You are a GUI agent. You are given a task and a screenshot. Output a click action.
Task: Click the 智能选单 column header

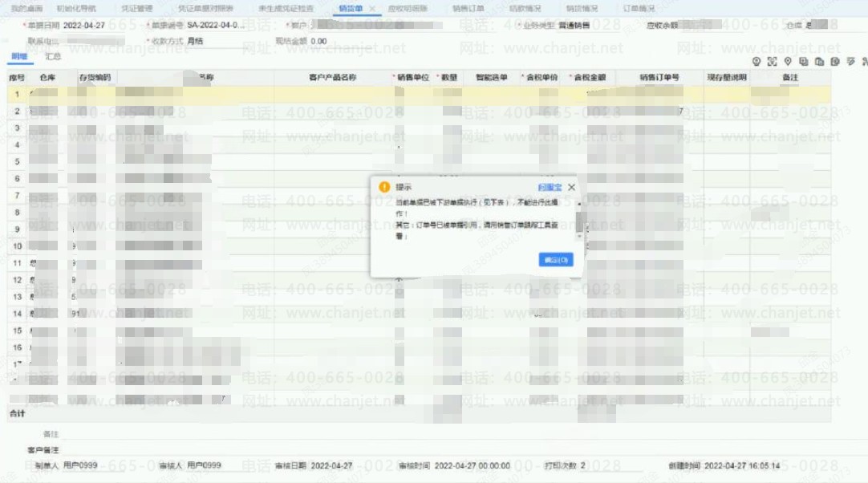492,78
